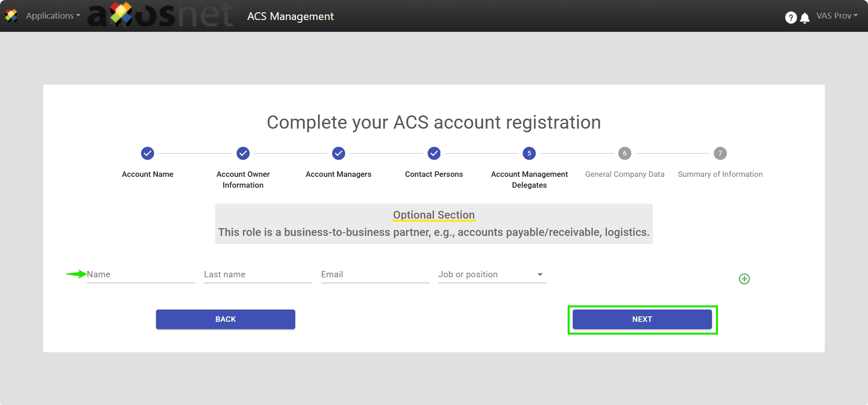The height and width of the screenshot is (405, 868).
Task: Go to Account Owner Information step
Action: tap(243, 154)
